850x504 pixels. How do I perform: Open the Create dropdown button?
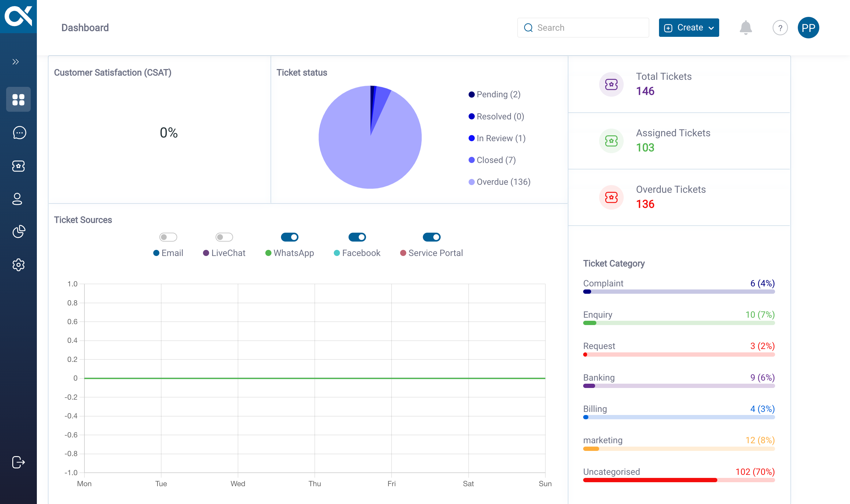[689, 28]
